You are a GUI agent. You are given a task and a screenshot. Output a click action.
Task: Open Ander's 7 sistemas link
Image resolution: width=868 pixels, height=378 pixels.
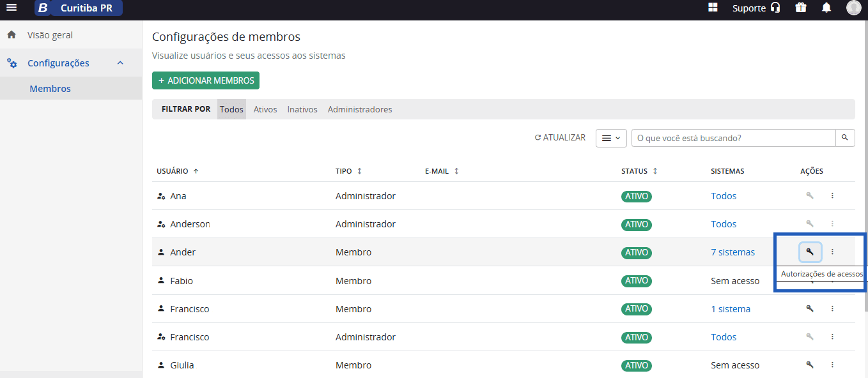[732, 252]
